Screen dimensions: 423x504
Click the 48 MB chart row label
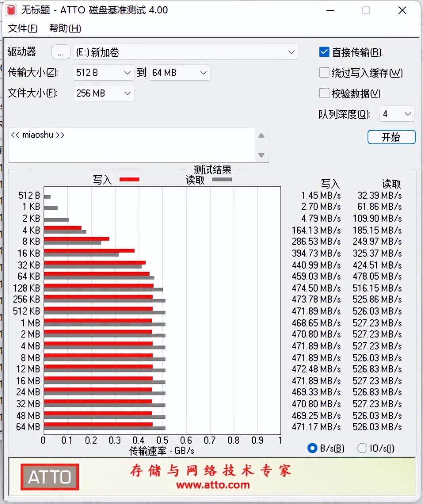point(28,416)
